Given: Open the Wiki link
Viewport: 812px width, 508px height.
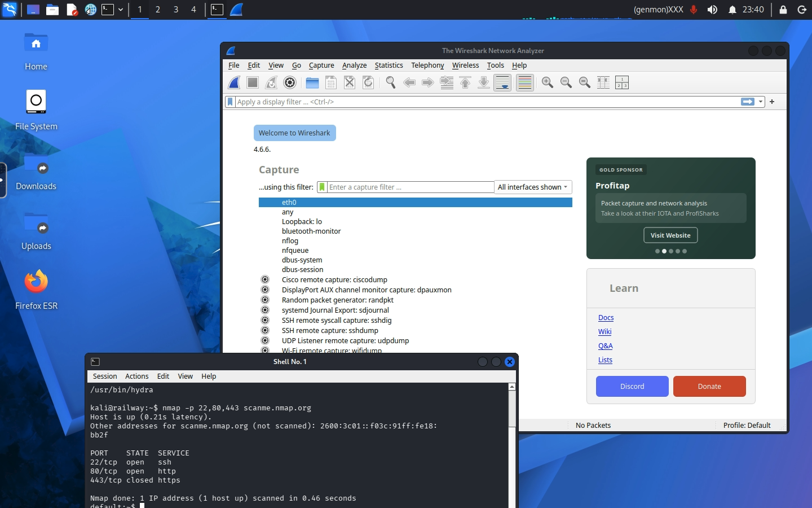Looking at the screenshot, I should point(604,332).
